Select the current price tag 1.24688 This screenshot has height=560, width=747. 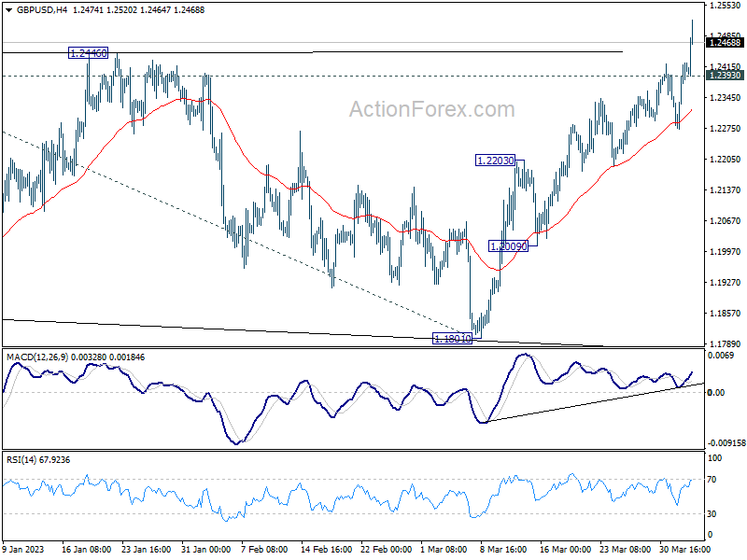coord(725,43)
